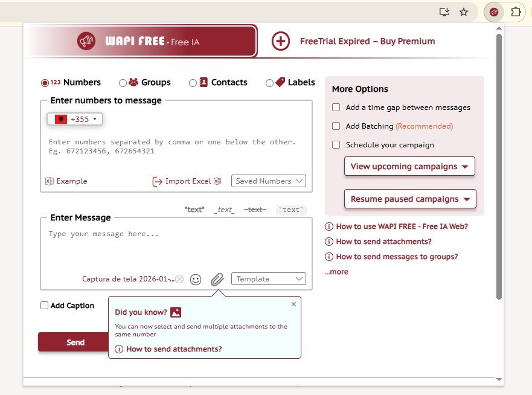This screenshot has width=532, height=395.
Task: Click the plus icon next to Buy Premium
Action: coord(281,40)
